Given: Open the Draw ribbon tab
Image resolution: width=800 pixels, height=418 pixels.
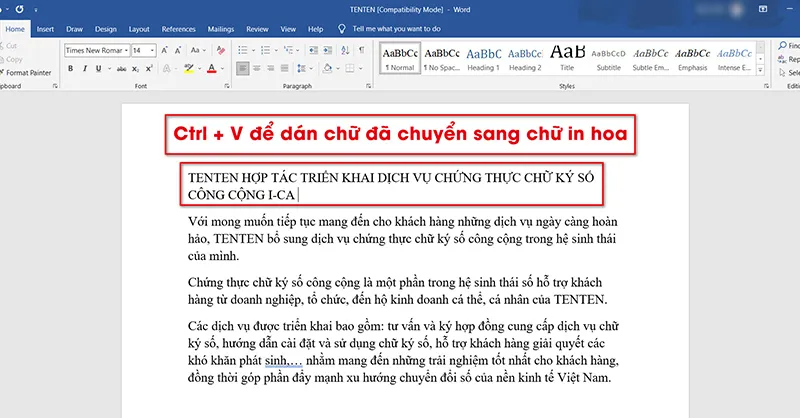Looking at the screenshot, I should click(x=74, y=29).
